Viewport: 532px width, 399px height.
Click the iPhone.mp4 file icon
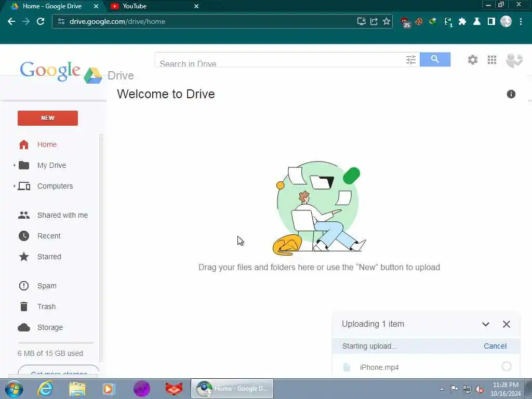click(347, 367)
